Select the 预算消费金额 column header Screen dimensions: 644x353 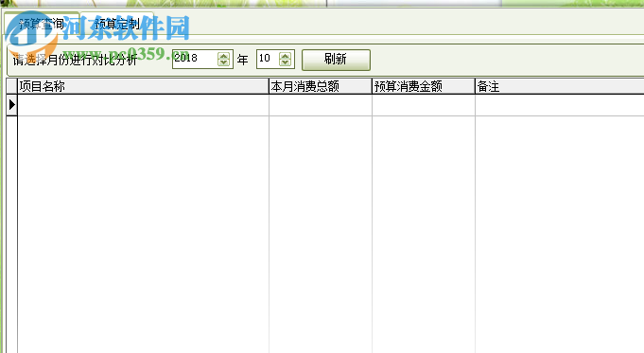click(424, 86)
